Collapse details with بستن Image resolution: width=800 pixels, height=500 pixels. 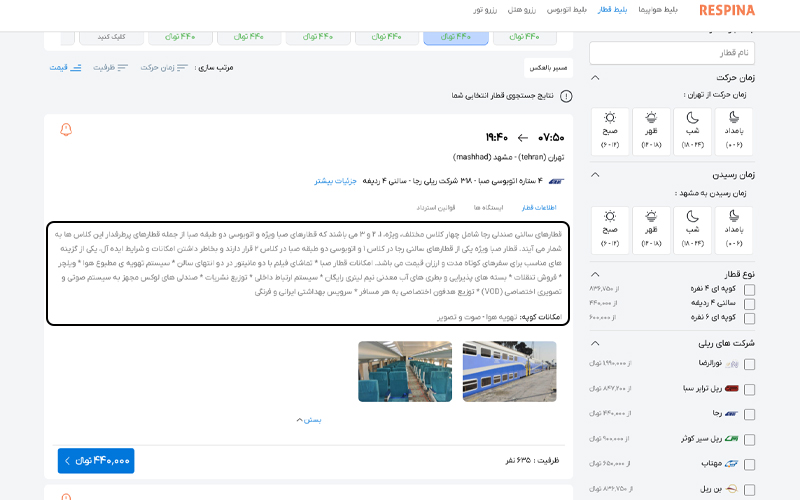pyautogui.click(x=309, y=420)
